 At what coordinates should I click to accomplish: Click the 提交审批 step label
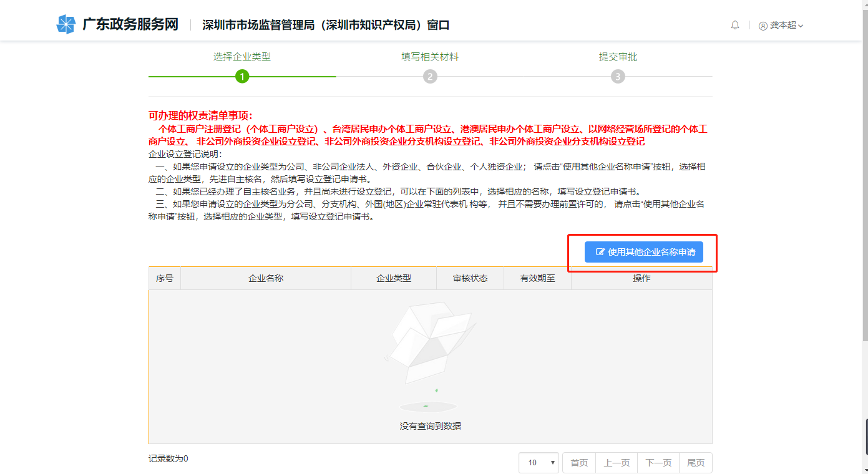pyautogui.click(x=618, y=56)
